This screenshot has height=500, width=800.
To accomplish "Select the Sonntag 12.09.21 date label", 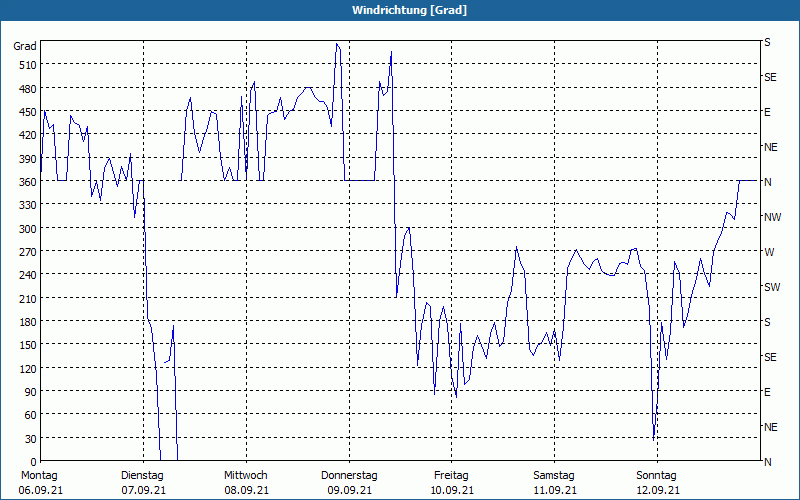I will point(657,483).
